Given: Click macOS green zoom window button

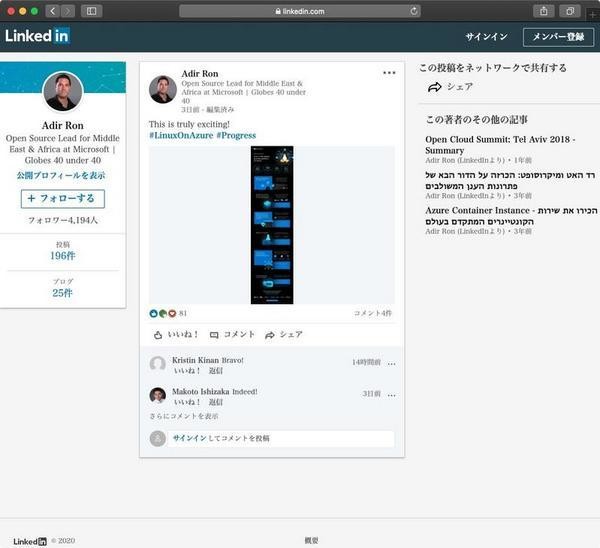Looking at the screenshot, I should click(x=34, y=11).
